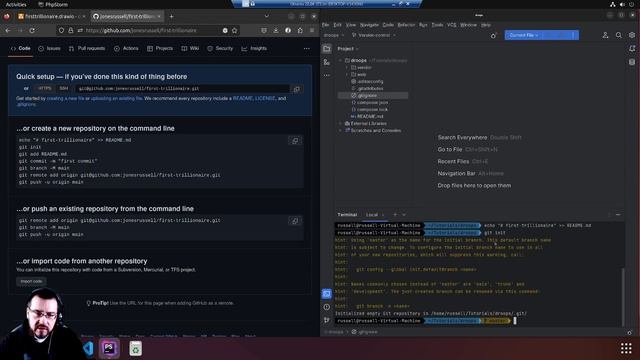
Task: Open Database tool window icon
Action: point(632,62)
